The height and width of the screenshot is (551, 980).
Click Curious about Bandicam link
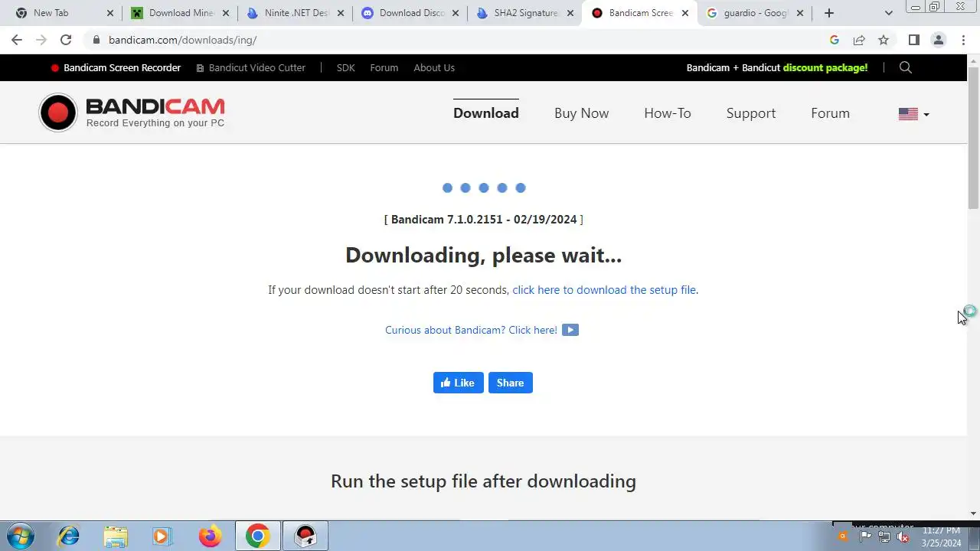point(471,330)
